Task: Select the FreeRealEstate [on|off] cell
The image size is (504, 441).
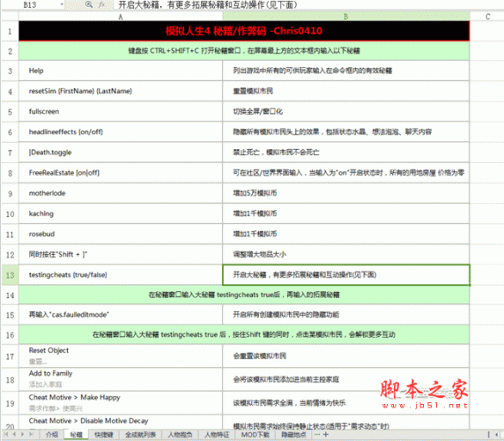Action: 121,173
